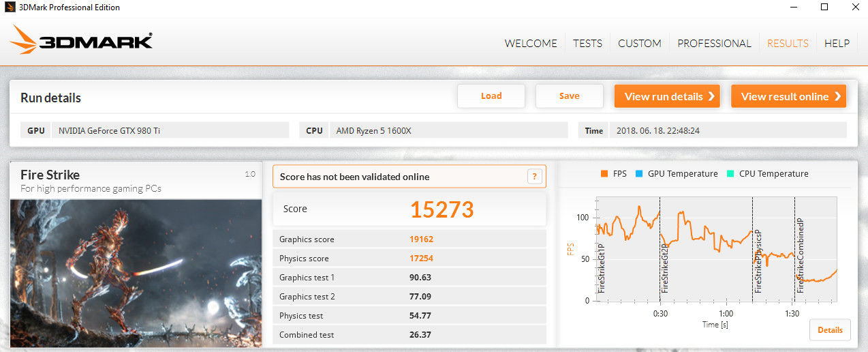The image size is (868, 352).
Task: Toggle the FPS legend color square
Action: coord(604,174)
